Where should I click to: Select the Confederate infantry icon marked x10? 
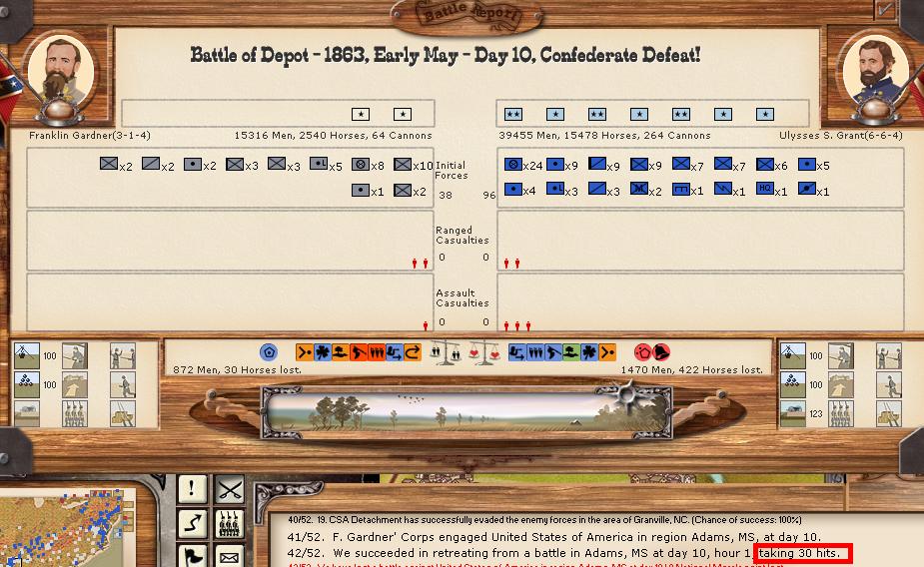tap(403, 165)
